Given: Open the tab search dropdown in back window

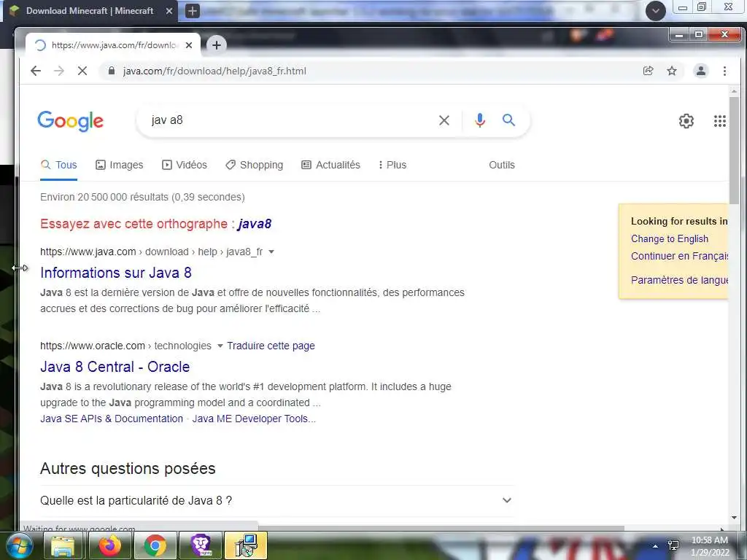Looking at the screenshot, I should point(656,10).
